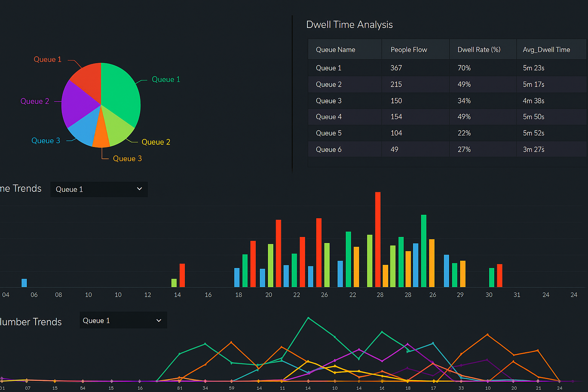Select the Queue Name column header

point(335,50)
